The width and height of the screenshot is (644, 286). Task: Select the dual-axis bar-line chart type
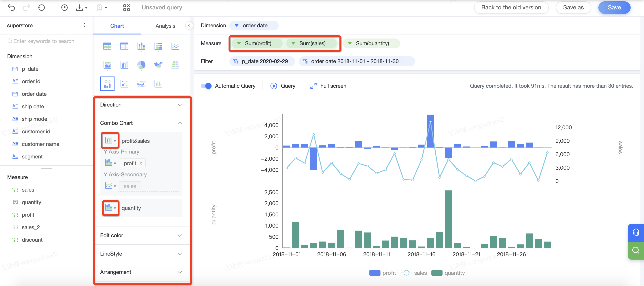click(124, 65)
